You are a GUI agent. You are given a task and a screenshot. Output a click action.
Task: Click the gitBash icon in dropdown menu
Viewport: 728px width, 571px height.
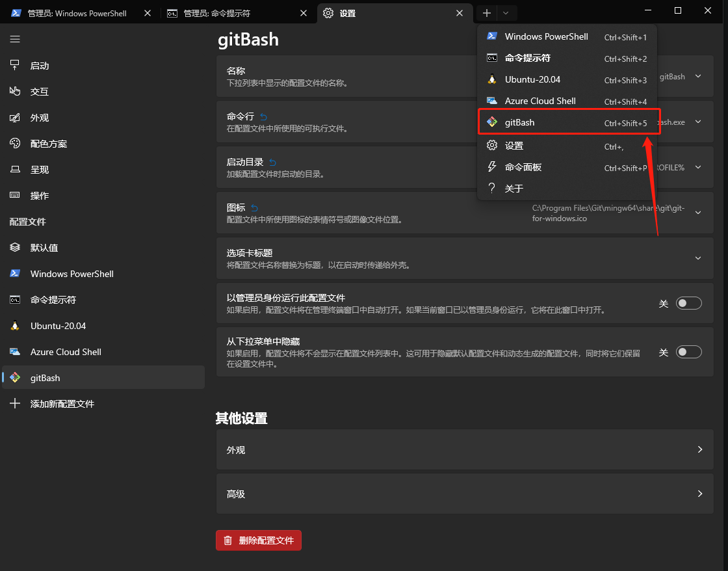point(491,122)
